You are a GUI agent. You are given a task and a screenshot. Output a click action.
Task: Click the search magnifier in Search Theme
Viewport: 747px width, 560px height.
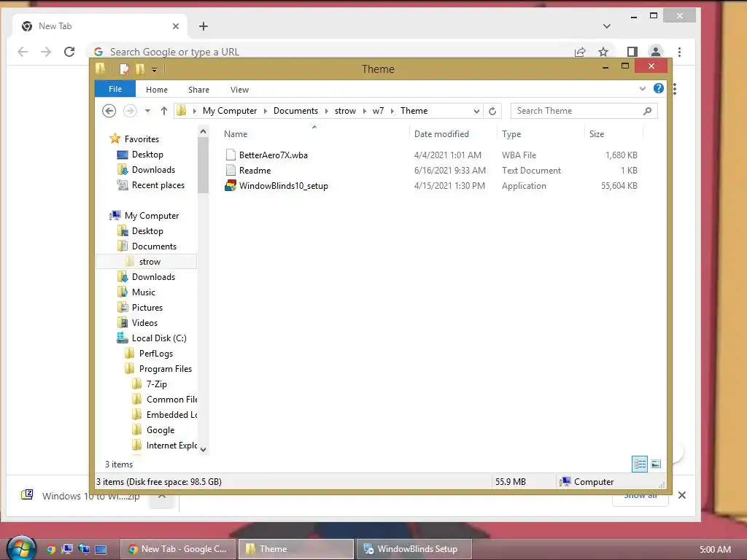647,111
